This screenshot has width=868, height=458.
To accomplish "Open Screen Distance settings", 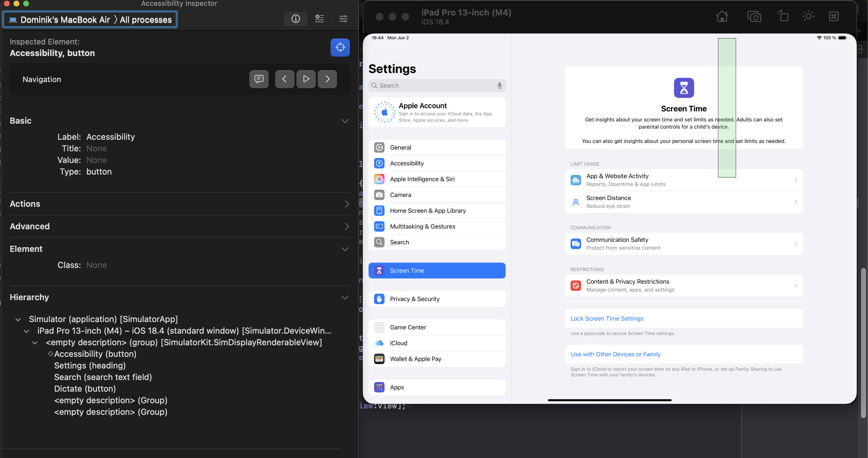I will [x=684, y=202].
